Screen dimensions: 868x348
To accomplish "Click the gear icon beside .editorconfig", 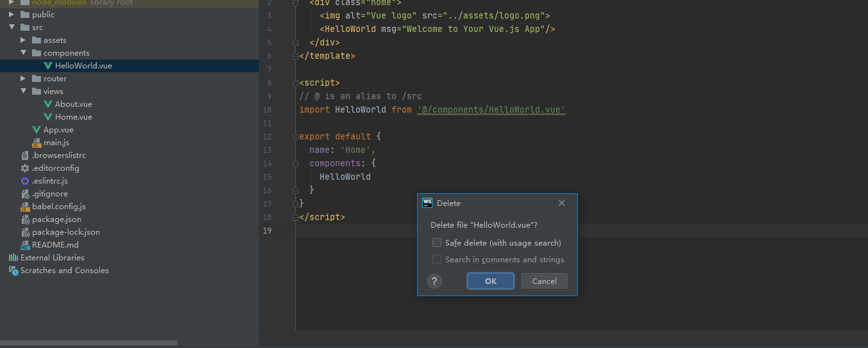I will [25, 168].
